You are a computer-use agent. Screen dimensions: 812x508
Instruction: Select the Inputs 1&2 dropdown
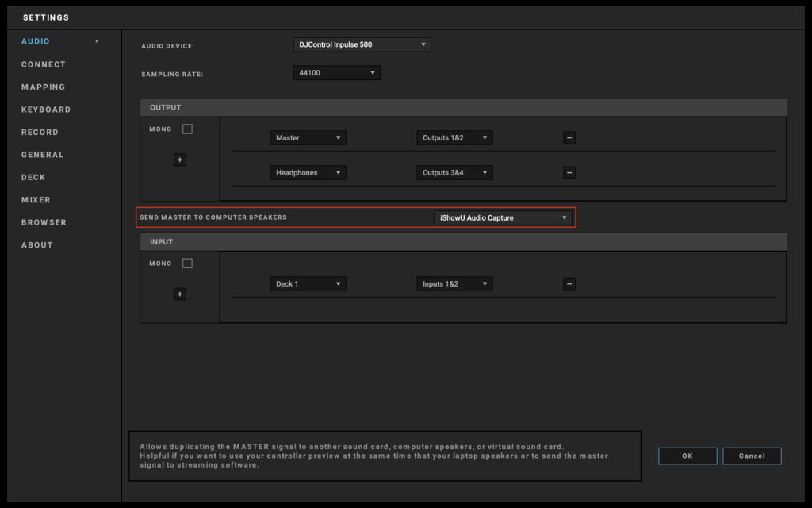(x=454, y=284)
